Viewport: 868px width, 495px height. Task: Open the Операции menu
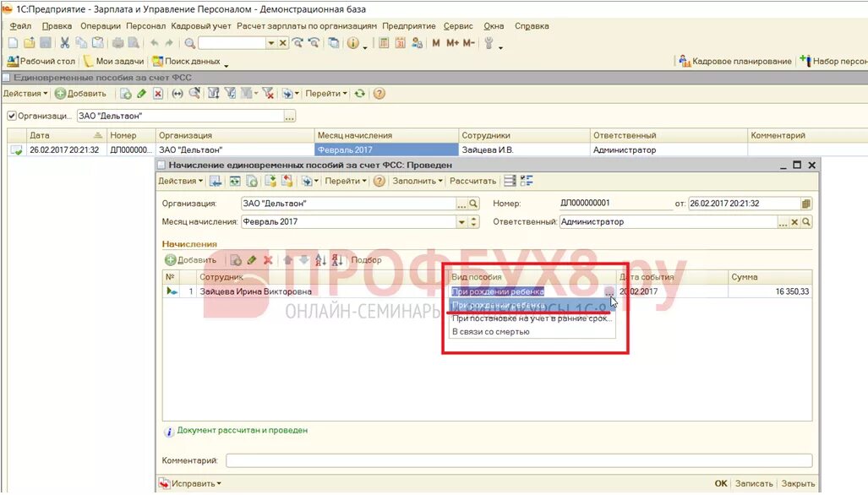click(101, 26)
